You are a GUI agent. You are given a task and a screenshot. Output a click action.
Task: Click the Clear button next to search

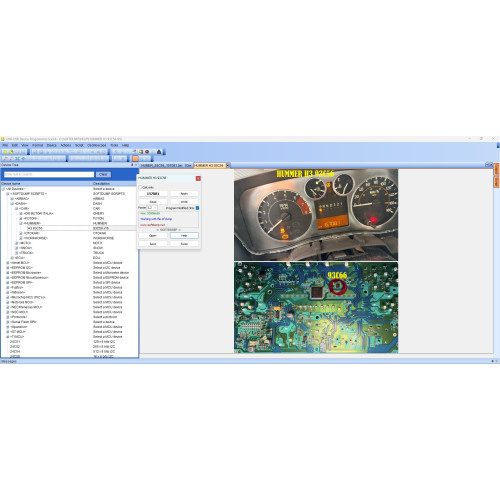point(103,174)
